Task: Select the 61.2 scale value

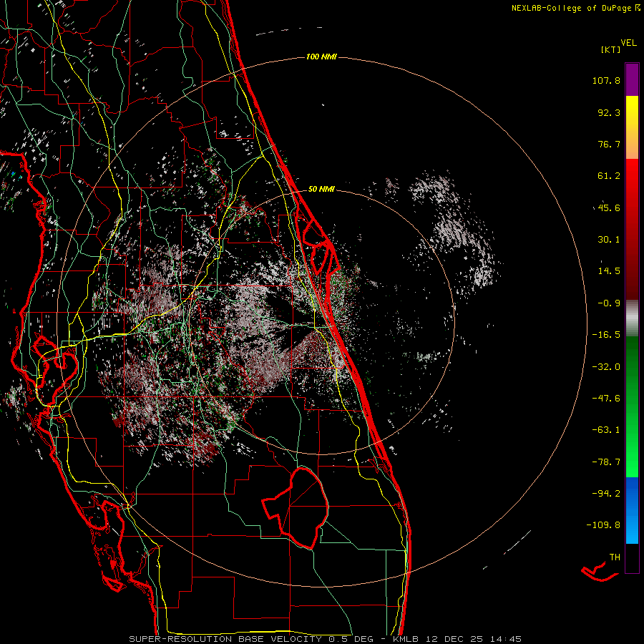Action: pyautogui.click(x=609, y=176)
